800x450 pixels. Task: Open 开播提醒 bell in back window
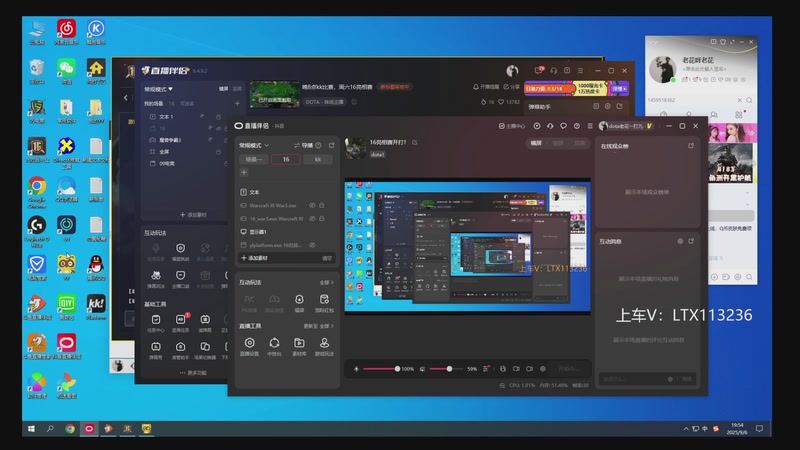pyautogui.click(x=486, y=87)
